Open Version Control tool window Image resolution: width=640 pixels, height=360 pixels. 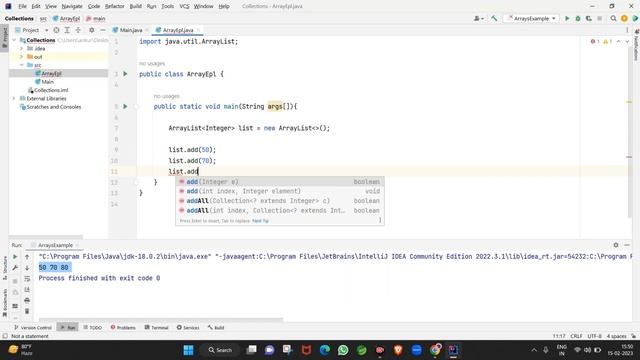33,327
